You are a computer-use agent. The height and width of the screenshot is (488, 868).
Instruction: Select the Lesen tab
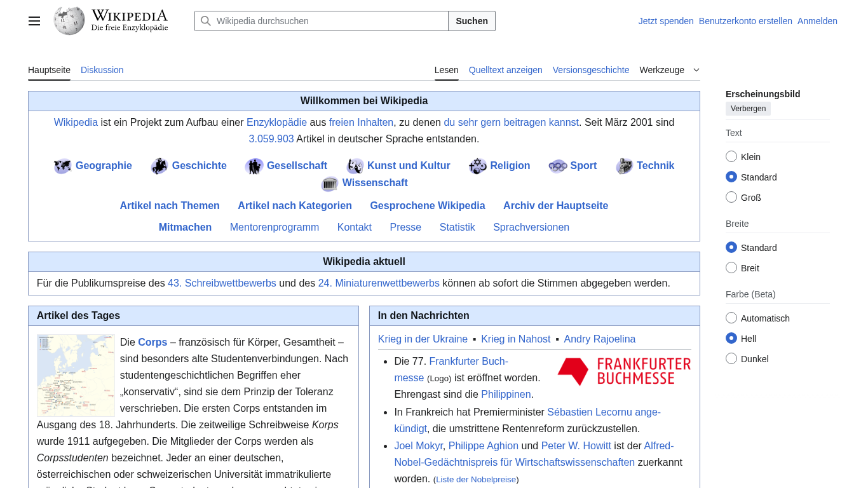coord(447,70)
